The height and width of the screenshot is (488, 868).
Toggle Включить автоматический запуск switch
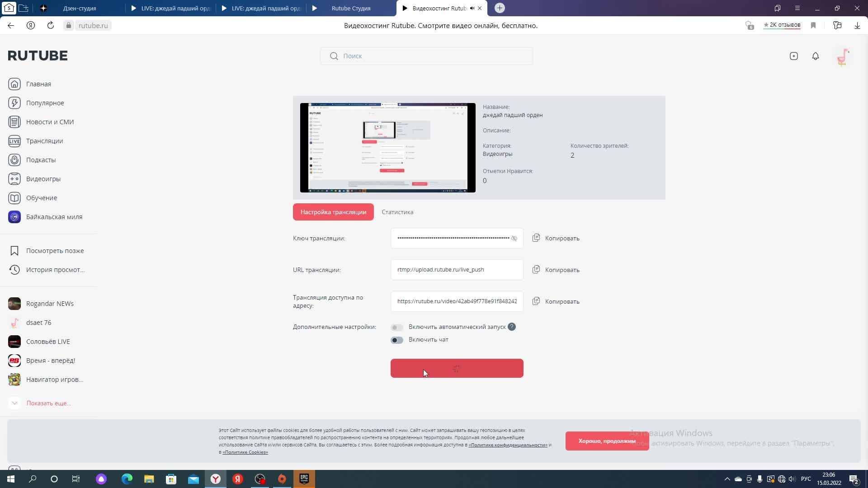coord(397,327)
